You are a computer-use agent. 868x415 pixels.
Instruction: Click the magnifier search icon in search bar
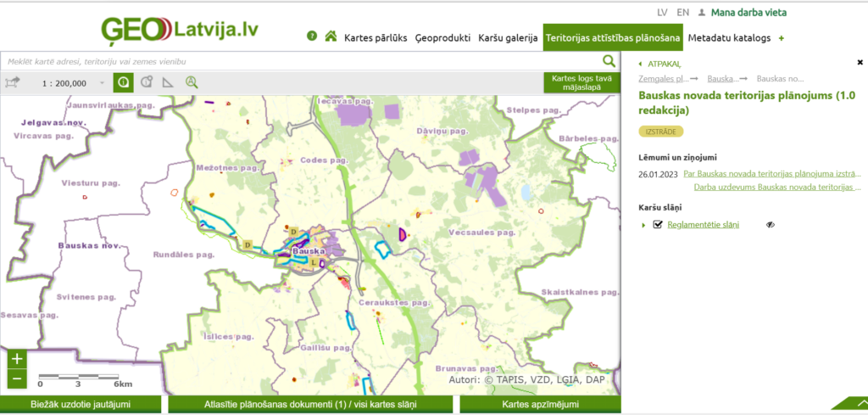[x=609, y=61]
